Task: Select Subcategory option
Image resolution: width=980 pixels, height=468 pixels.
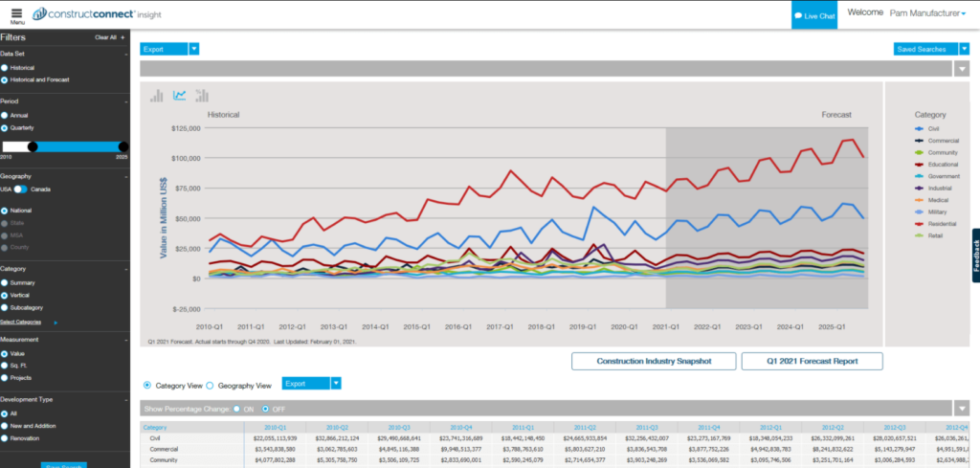Action: (5, 307)
